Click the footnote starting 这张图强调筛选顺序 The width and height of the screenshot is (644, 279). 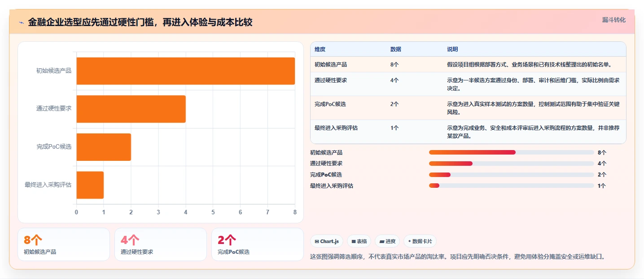459,257
